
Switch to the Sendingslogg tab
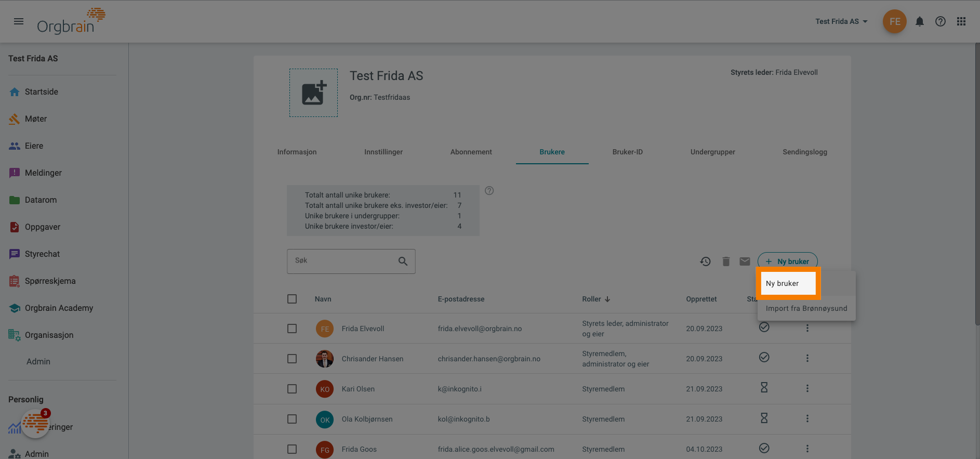804,152
